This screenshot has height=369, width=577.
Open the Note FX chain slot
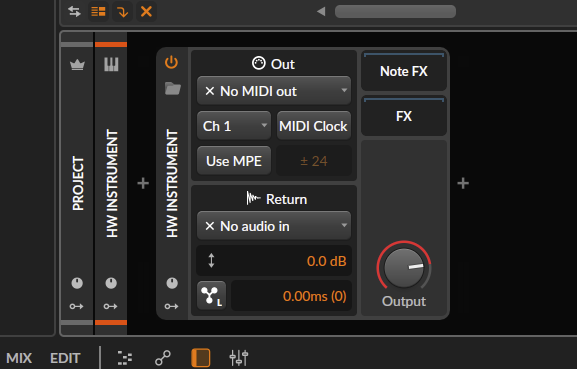404,71
